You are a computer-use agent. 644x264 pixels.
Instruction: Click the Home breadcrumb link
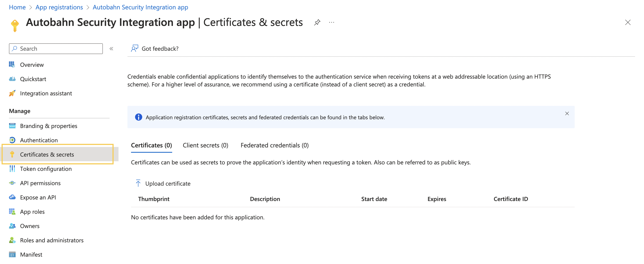[17, 7]
